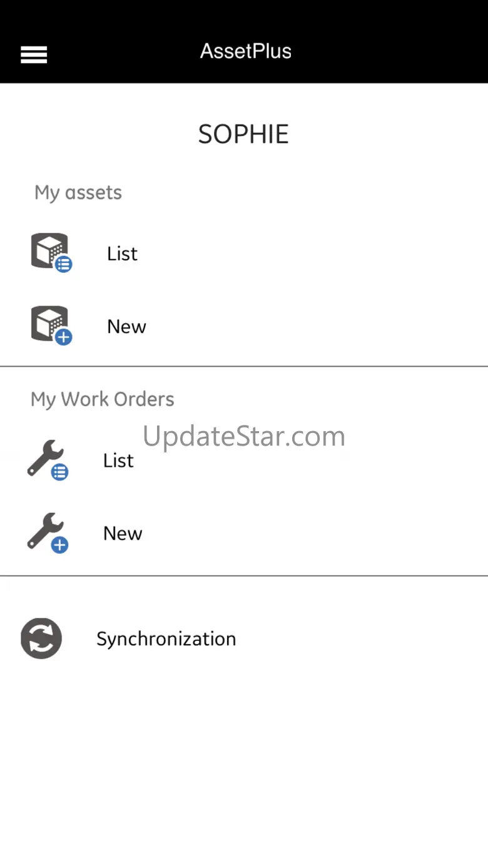
Task: Click the work orders list wrench icon
Action: point(44,457)
